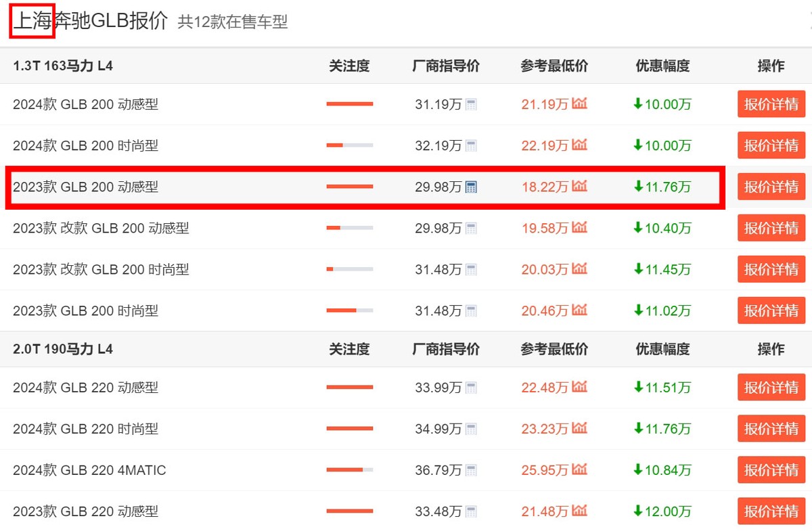View price trend chart icon next to 23.23万

click(x=579, y=428)
